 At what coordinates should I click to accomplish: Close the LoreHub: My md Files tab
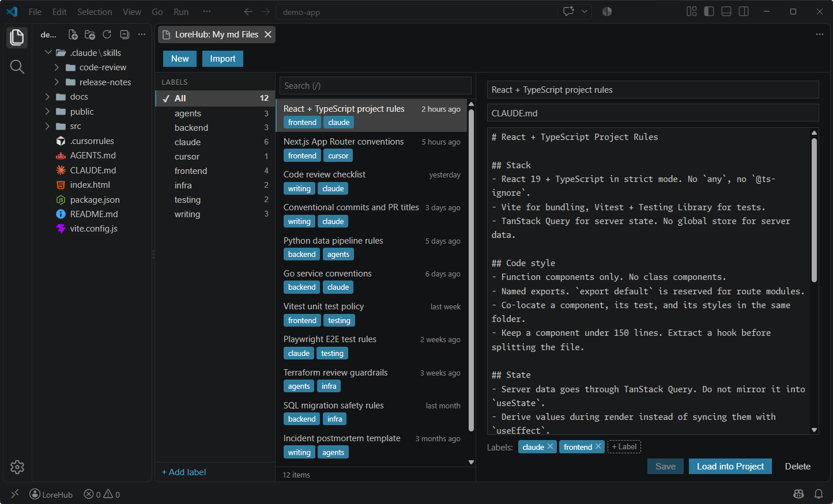click(x=268, y=35)
